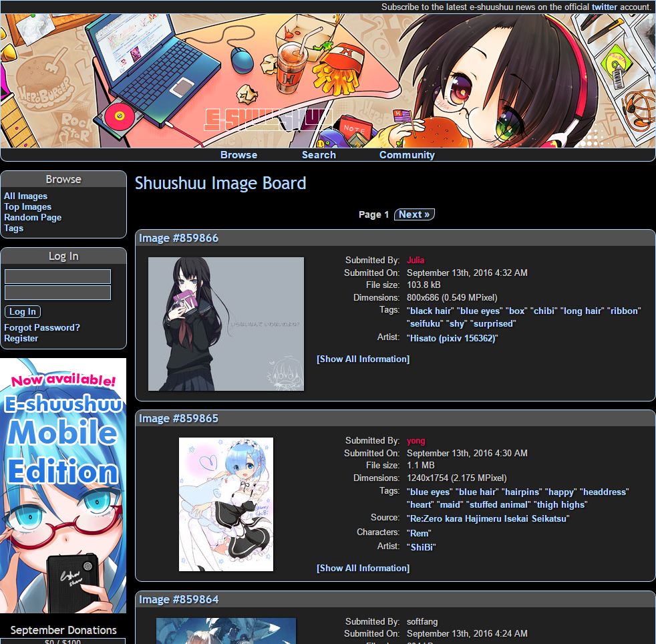Image resolution: width=656 pixels, height=644 pixels.
Task: View submitter yong's profile
Action: (x=416, y=441)
